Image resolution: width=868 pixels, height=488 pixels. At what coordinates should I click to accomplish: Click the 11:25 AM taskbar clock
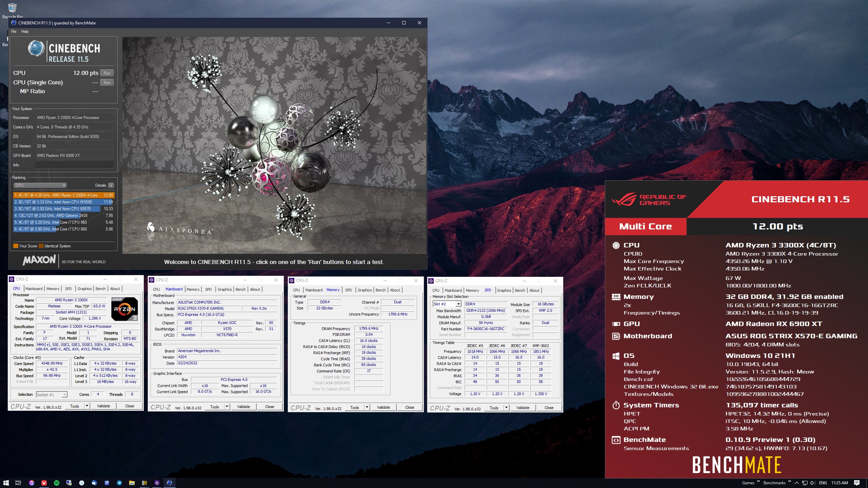click(840, 483)
